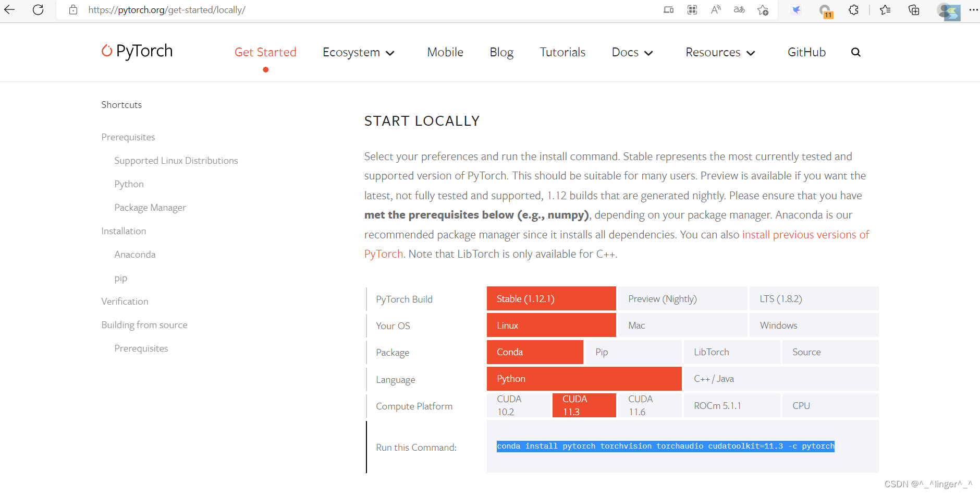This screenshot has width=980, height=494.
Task: Click the blue bird extension icon
Action: click(x=796, y=10)
